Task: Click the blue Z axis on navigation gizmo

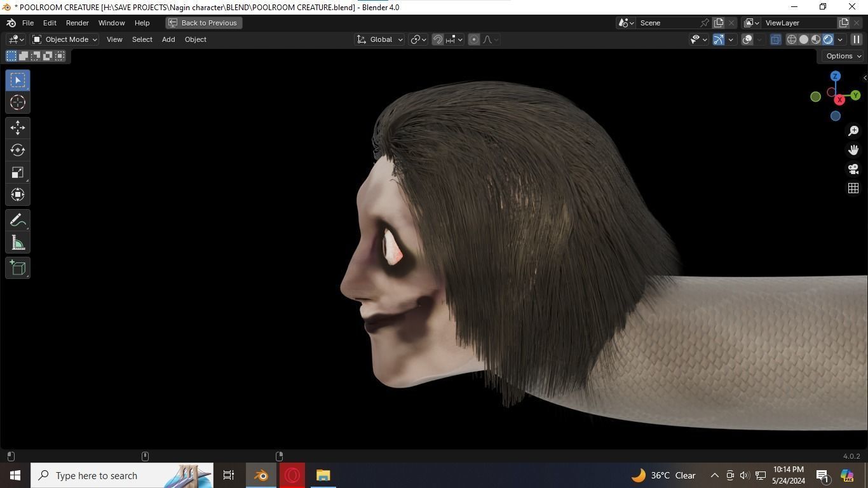Action: (x=836, y=76)
